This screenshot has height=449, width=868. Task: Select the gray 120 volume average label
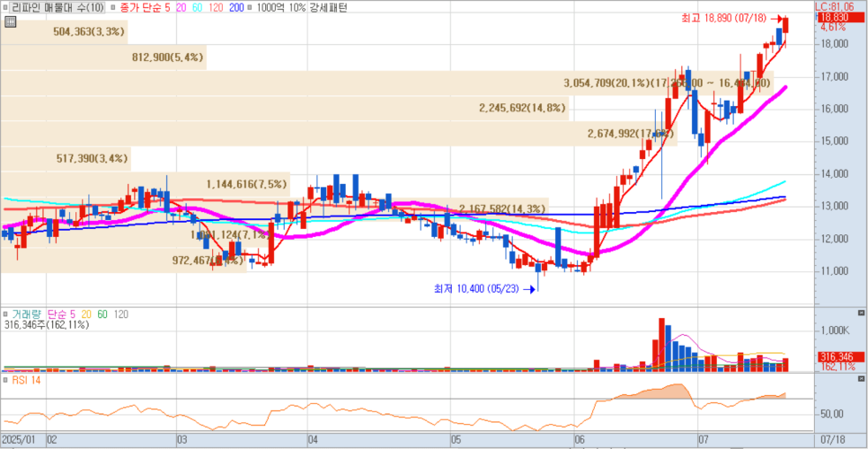(x=121, y=314)
